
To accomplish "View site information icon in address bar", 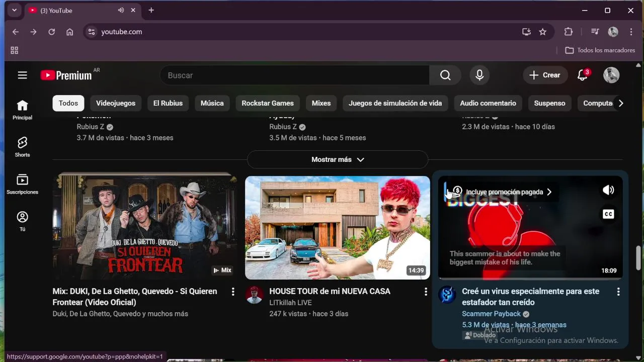I will pos(91,32).
